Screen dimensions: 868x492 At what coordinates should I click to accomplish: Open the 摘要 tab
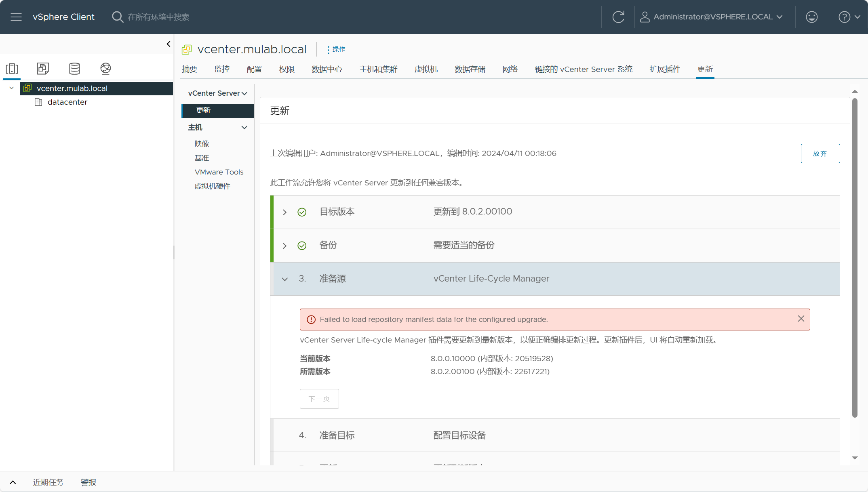[x=190, y=69]
